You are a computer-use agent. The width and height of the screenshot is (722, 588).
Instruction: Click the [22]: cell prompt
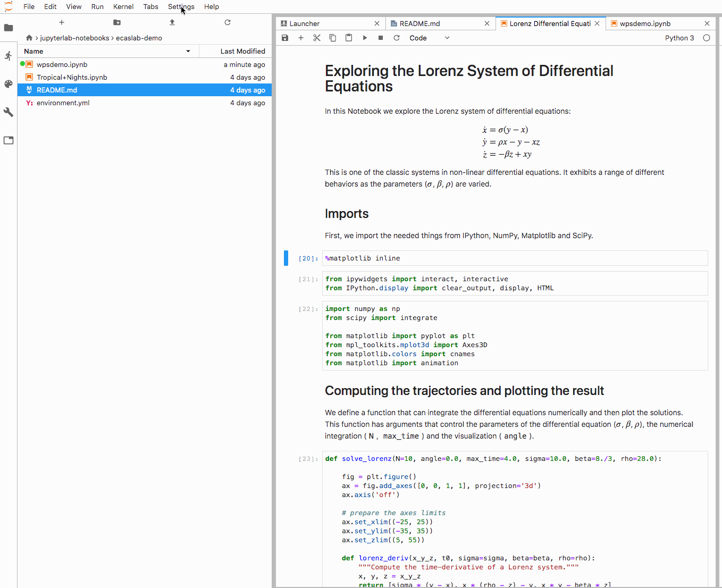click(x=308, y=309)
